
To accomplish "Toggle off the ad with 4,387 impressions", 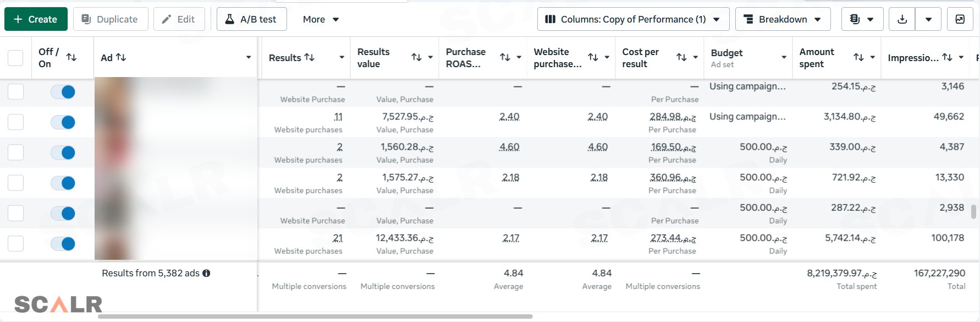I will pos(63,152).
